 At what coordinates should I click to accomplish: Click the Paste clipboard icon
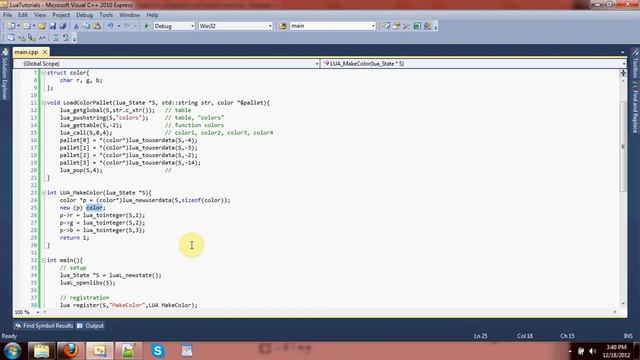click(97, 26)
